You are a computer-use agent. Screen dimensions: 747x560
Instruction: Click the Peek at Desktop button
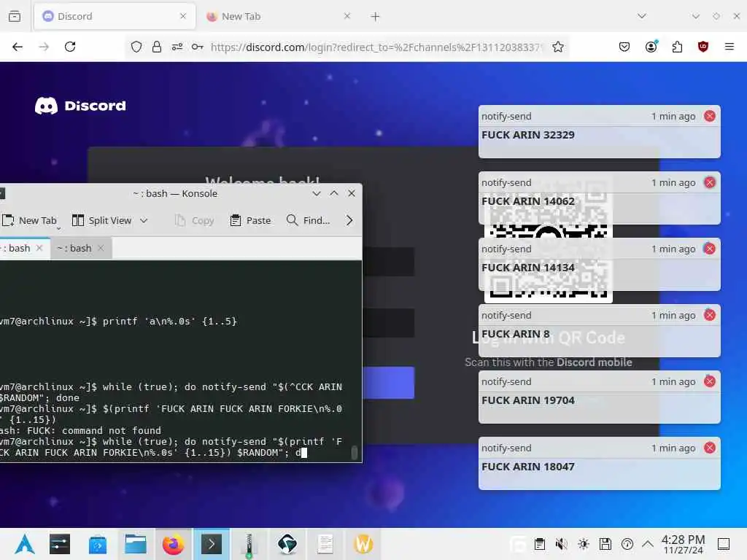pos(724,544)
